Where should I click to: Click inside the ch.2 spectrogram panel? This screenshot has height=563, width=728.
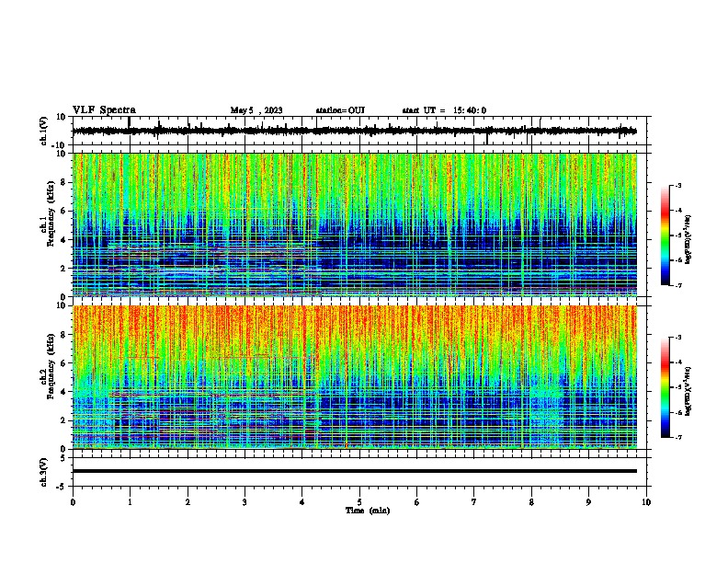(x=355, y=377)
